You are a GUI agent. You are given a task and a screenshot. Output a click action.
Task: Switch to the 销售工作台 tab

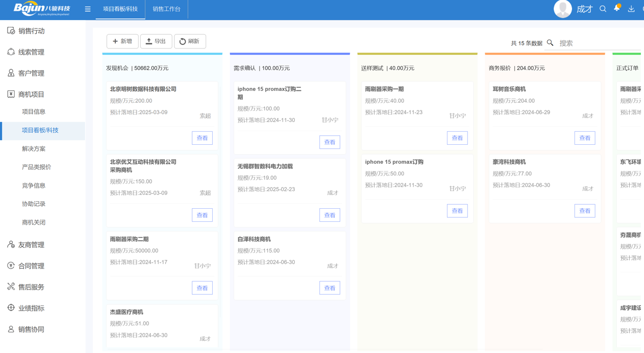coord(166,9)
